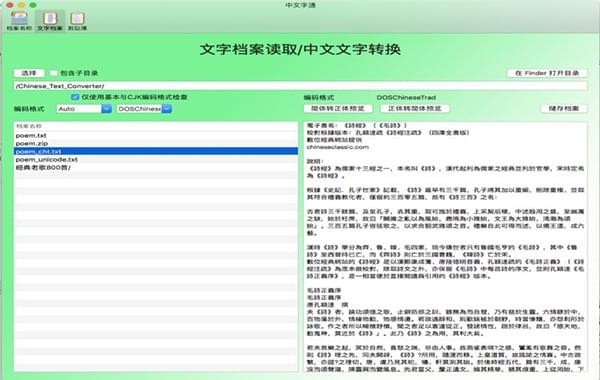This screenshot has height=380, width=600.
Task: Open the Auto encoding dropdown
Action: click(84, 109)
